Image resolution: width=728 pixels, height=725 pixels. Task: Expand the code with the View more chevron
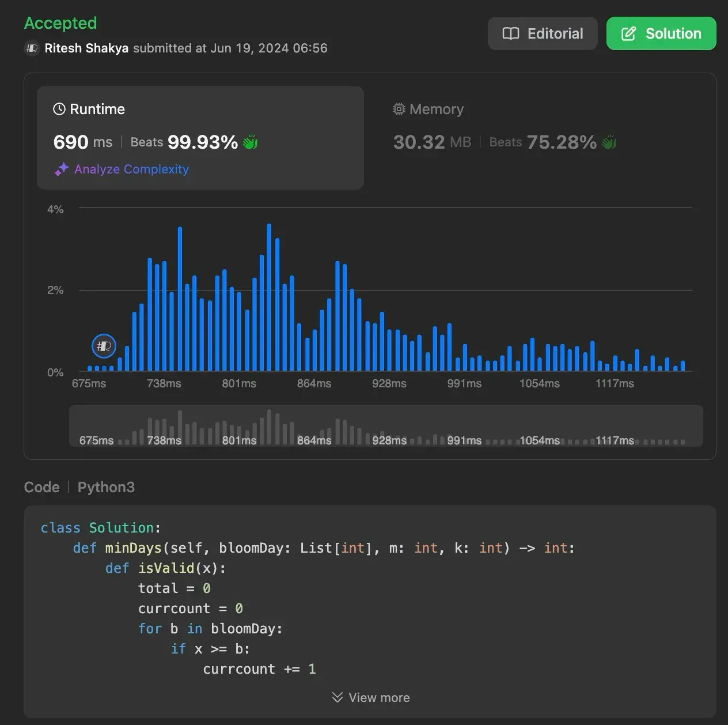(337, 697)
